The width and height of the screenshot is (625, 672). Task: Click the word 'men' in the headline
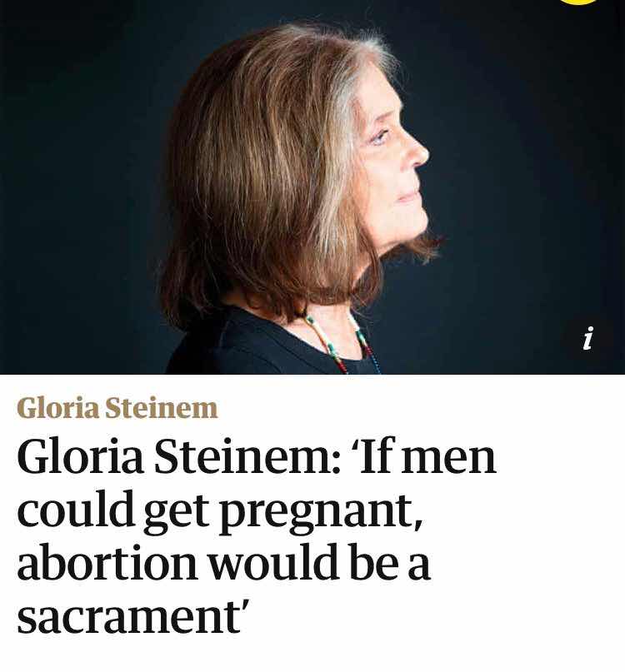pos(448,459)
